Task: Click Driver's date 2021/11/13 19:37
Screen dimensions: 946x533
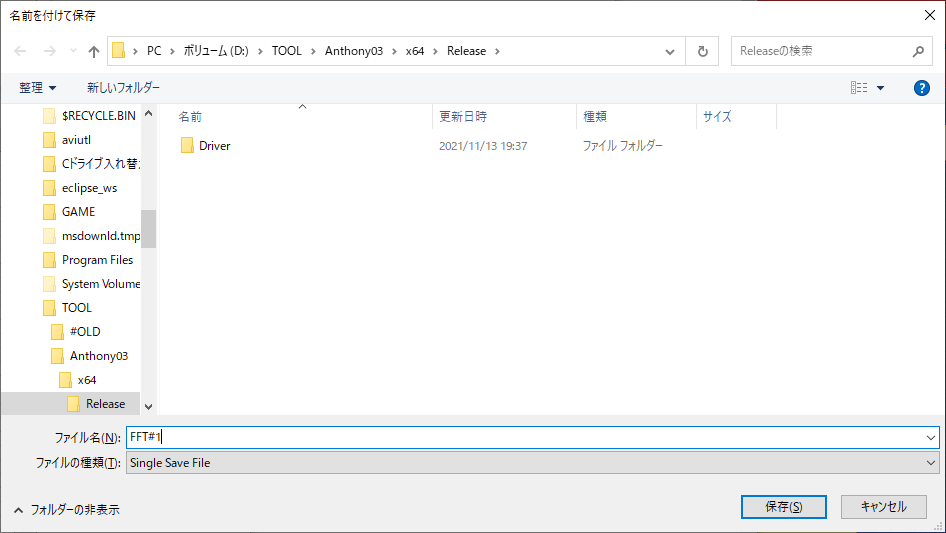Action: [x=483, y=146]
